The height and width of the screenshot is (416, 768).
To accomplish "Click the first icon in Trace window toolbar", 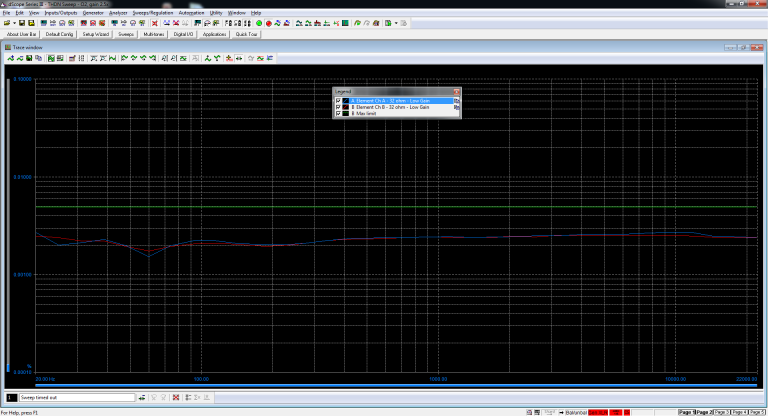I will 9,58.
